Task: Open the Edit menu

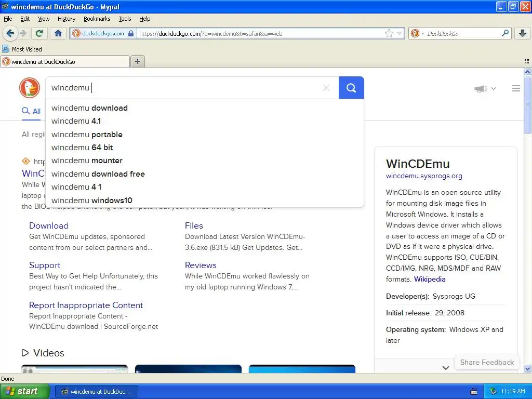Action: 25,19
